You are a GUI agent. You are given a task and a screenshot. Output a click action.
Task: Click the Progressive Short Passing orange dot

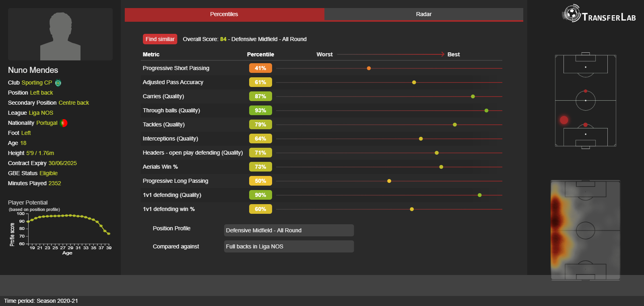point(369,68)
